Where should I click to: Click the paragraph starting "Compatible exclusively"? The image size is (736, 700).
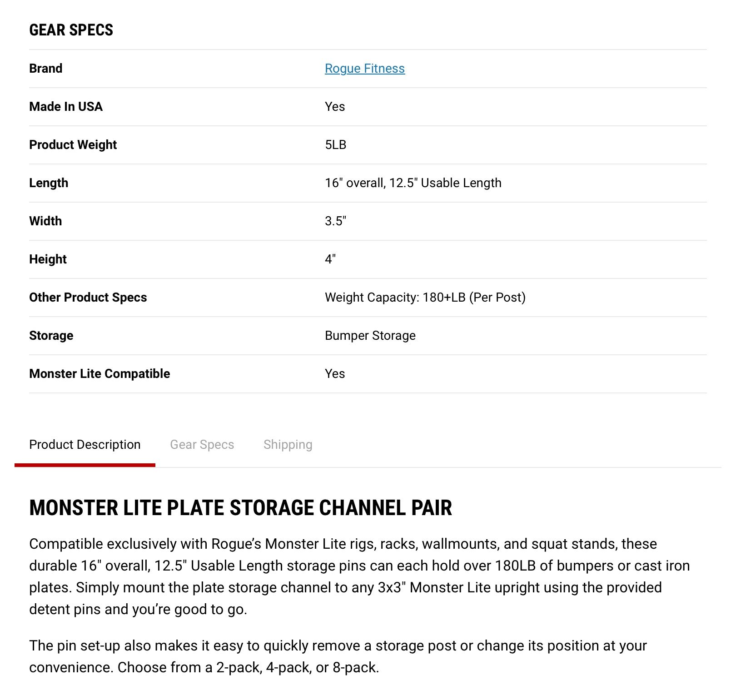point(359,576)
